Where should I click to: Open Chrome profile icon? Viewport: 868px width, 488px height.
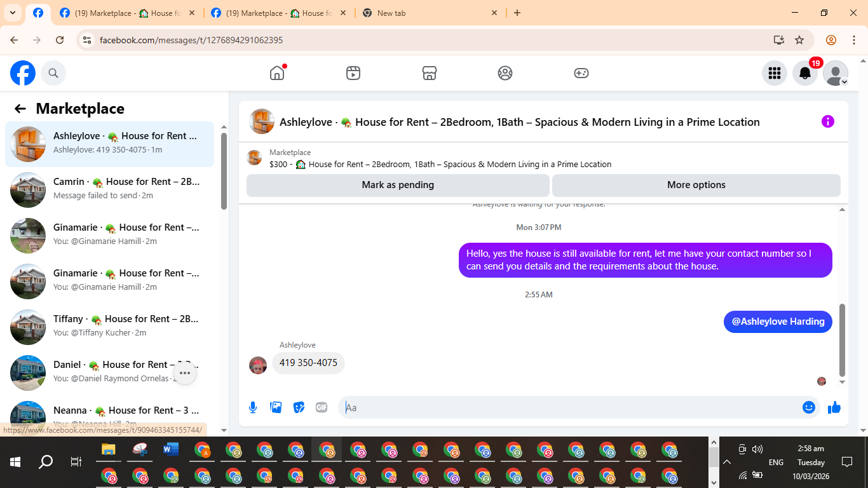tap(831, 40)
